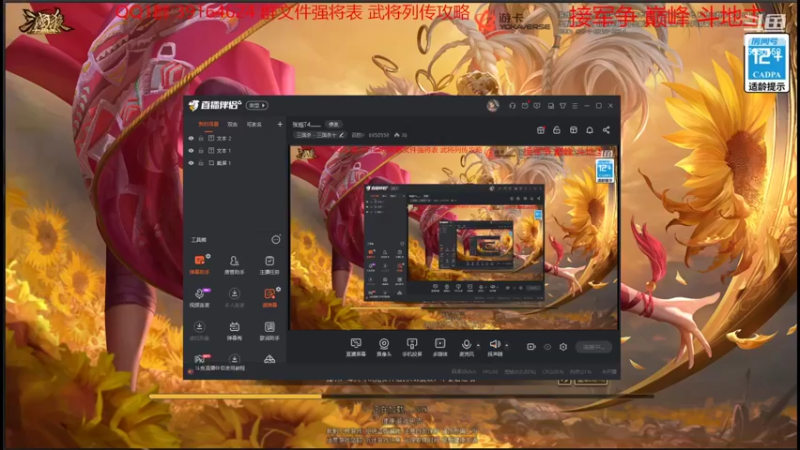This screenshot has width=800, height=450.
Task: Click the pill button beside 直播伴侣 logo
Action: (257, 106)
